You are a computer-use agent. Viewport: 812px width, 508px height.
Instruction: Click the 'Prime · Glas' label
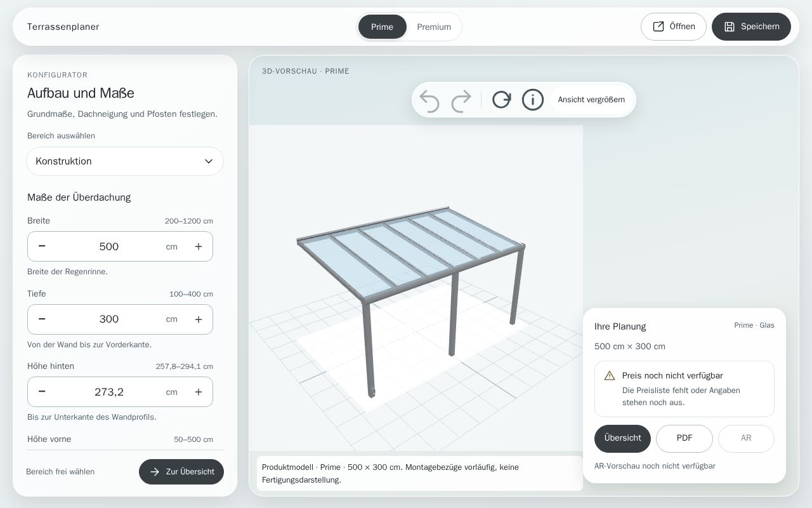[x=754, y=325]
